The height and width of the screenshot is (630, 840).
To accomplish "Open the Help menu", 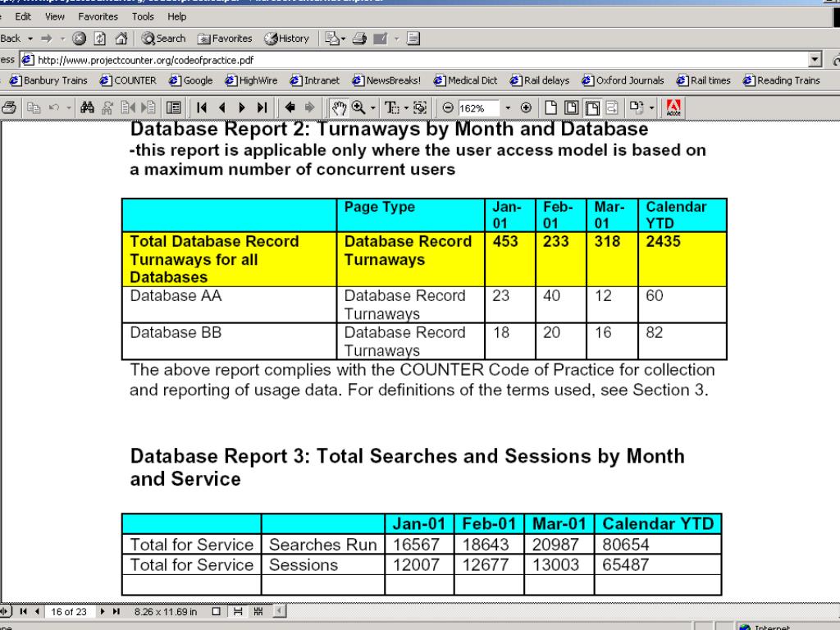I will pyautogui.click(x=177, y=16).
